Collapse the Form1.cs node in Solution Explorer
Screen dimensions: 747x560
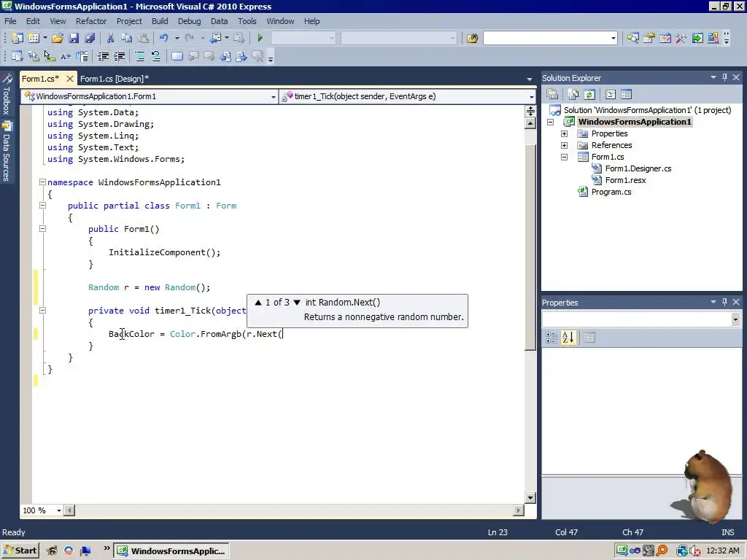click(564, 157)
